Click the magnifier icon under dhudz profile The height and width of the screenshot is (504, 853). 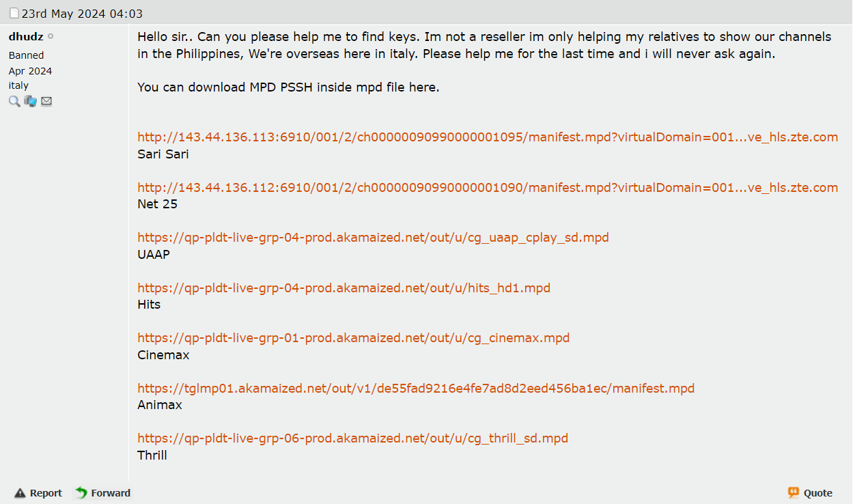click(x=14, y=101)
